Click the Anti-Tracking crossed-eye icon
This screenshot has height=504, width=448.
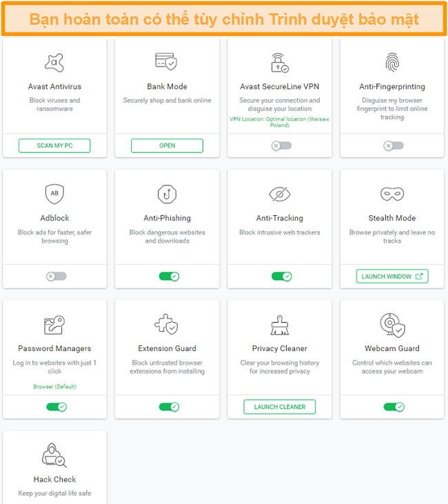(280, 194)
